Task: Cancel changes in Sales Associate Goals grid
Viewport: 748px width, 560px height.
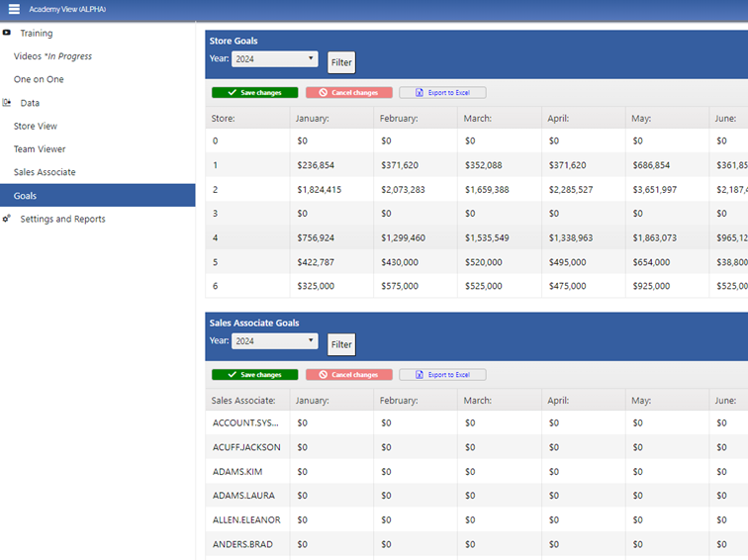Action: [348, 374]
